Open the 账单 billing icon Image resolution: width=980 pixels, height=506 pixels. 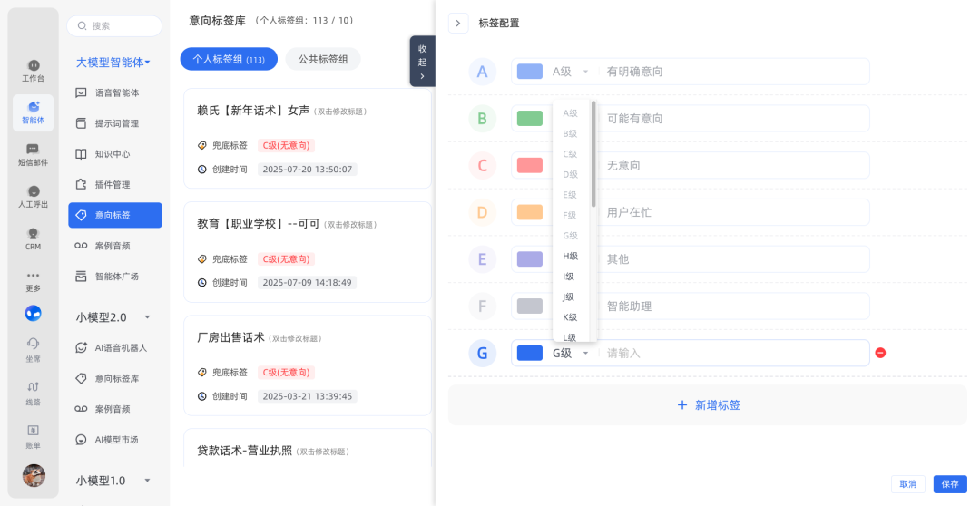pyautogui.click(x=34, y=434)
